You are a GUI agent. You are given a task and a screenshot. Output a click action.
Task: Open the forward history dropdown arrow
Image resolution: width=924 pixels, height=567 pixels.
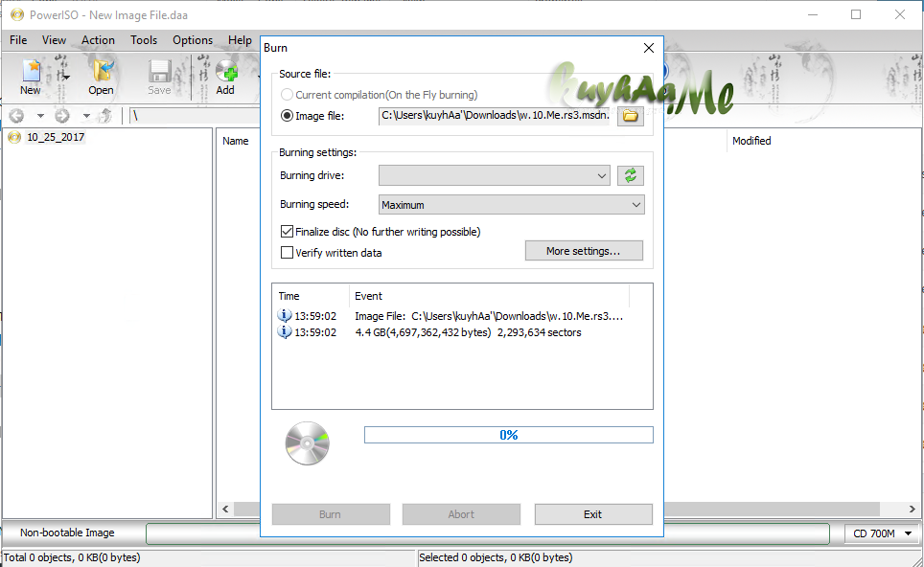pos(86,115)
